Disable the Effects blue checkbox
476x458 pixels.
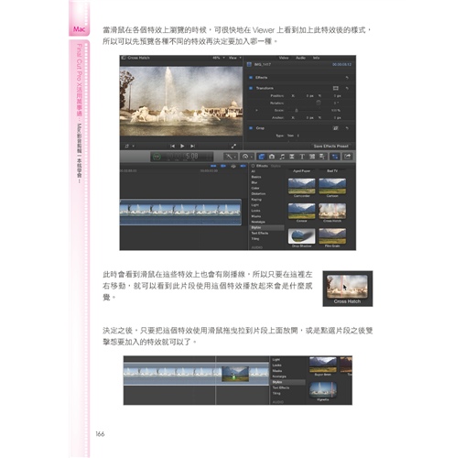click(251, 78)
